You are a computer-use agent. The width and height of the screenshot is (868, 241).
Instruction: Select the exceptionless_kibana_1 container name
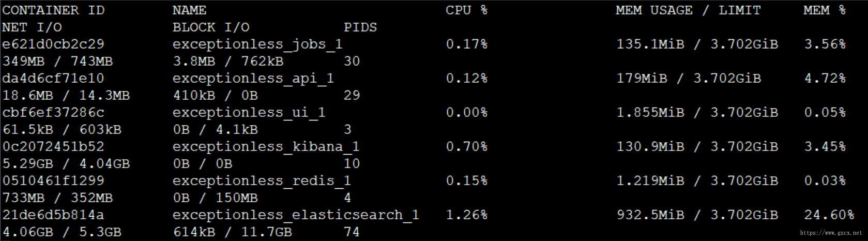point(266,147)
